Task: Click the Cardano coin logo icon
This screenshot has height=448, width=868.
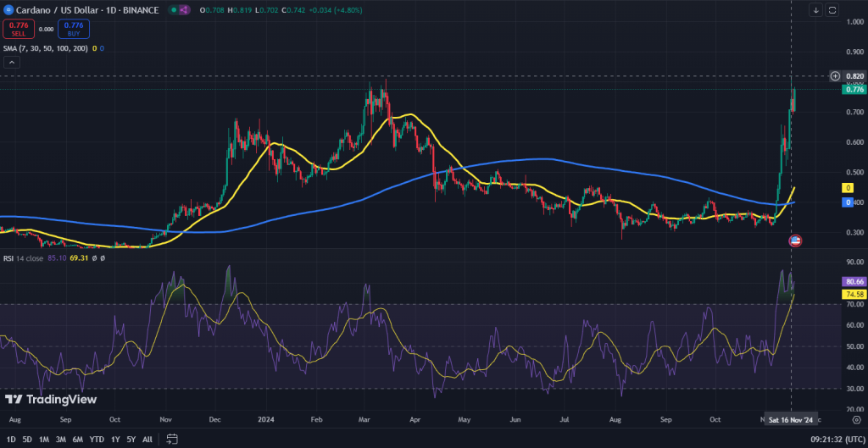Action: pos(8,10)
